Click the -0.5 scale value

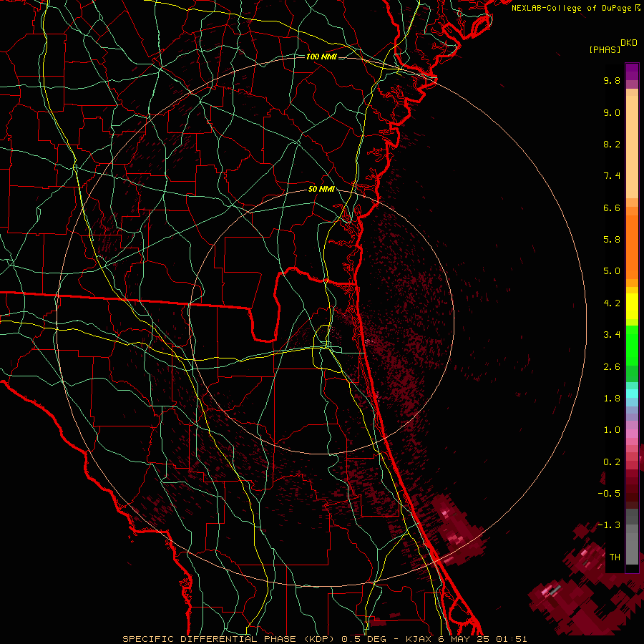pos(609,494)
